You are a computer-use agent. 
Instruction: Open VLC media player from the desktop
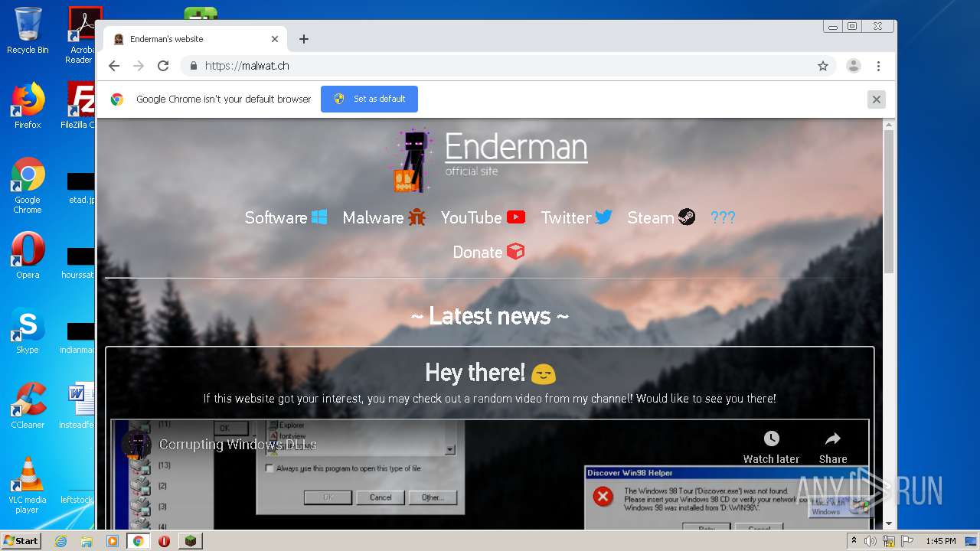28,485
